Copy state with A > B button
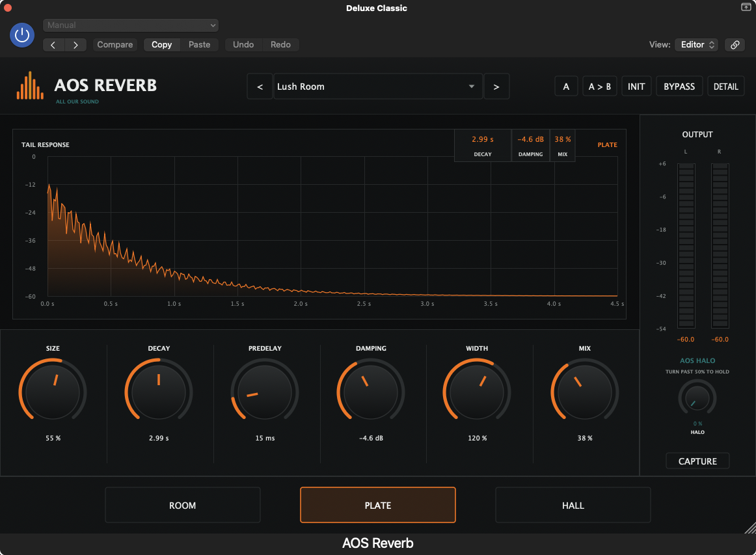 (599, 87)
